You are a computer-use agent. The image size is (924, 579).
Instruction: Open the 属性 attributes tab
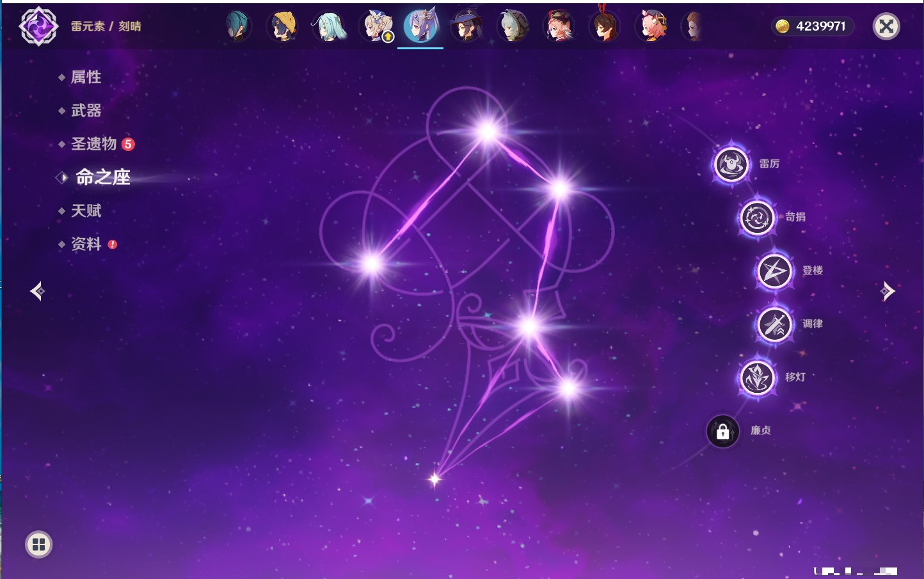86,77
